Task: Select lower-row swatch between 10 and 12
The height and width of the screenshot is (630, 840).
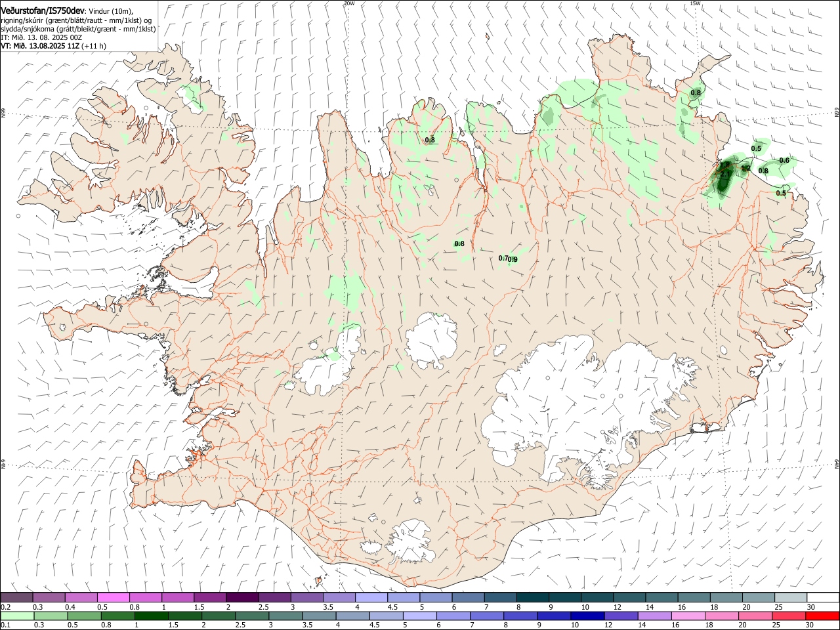Action: click(x=587, y=616)
